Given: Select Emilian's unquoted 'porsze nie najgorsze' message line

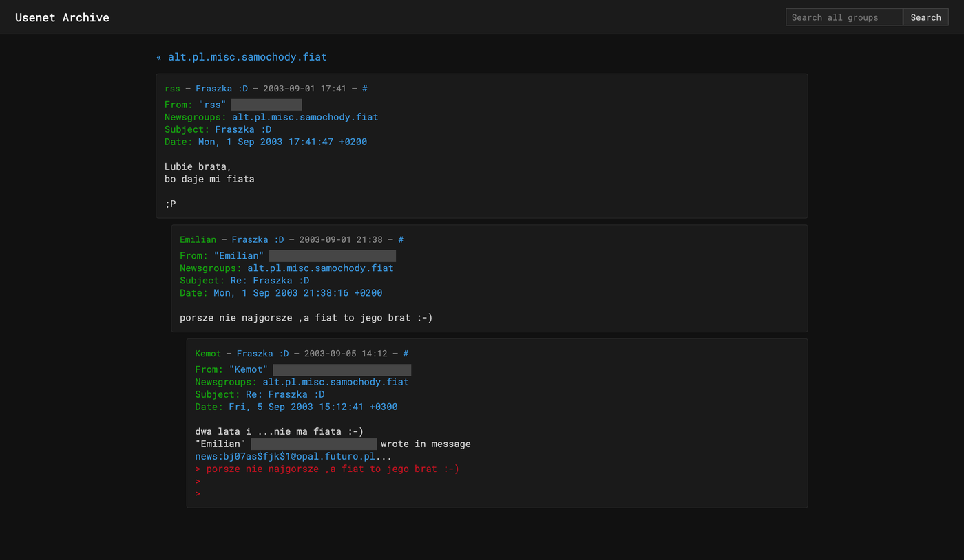Looking at the screenshot, I should click(x=306, y=318).
